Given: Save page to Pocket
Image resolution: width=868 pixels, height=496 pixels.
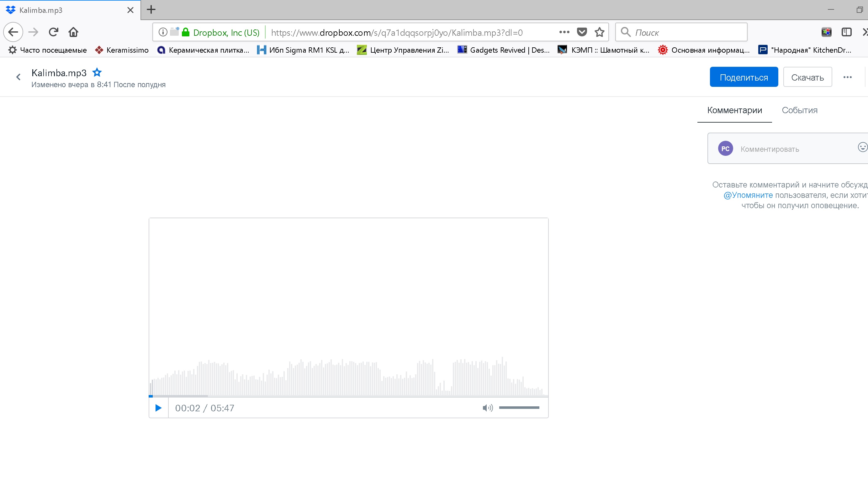Looking at the screenshot, I should [x=582, y=32].
